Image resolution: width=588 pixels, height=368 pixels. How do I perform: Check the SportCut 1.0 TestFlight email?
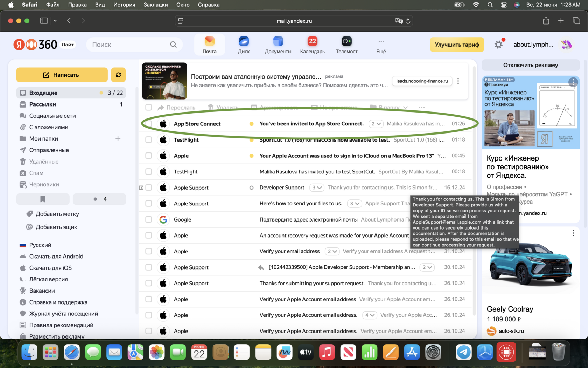(148, 140)
